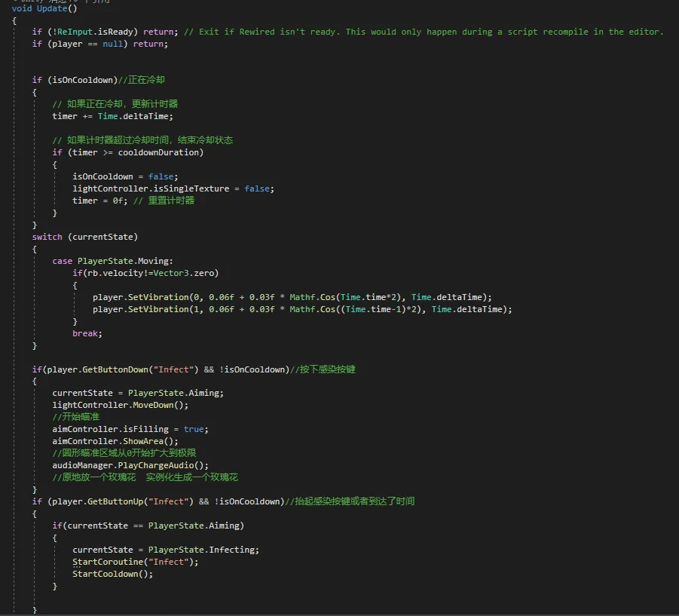Click 'if(currentState == PlayerState.Aiming)' line
The width and height of the screenshot is (679, 616).
point(148,526)
